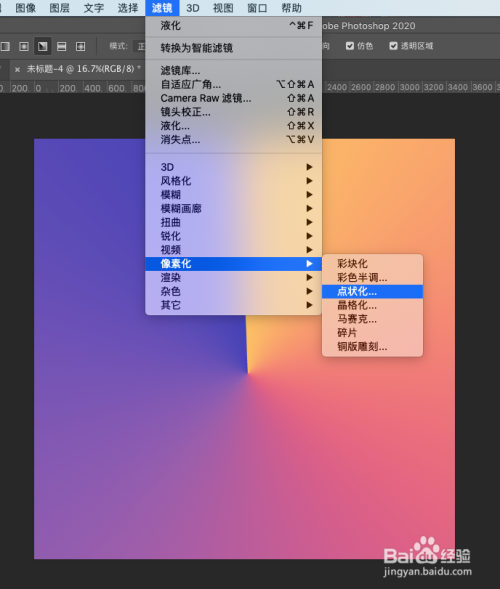The width and height of the screenshot is (500, 589).
Task: Expand the 风格化 submenu
Action: point(233,181)
